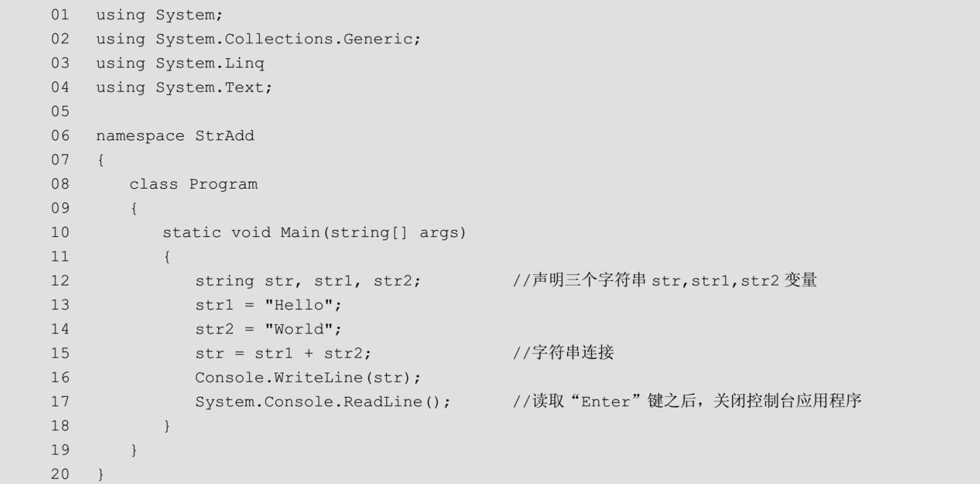
Task: Click the string variable declaration statement
Action: pyautogui.click(x=307, y=282)
